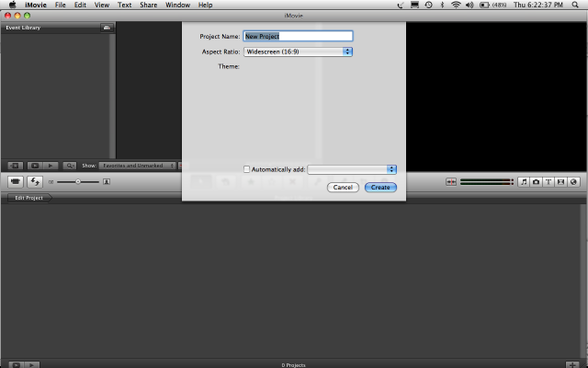Open Maps and Backgrounds browser
This screenshot has width=588, height=368.
[573, 182]
